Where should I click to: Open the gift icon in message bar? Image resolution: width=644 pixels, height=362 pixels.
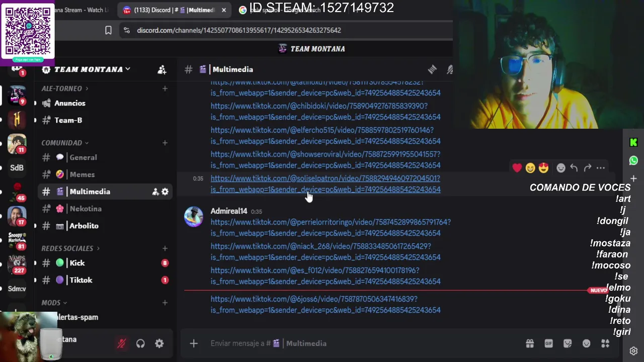click(x=530, y=343)
